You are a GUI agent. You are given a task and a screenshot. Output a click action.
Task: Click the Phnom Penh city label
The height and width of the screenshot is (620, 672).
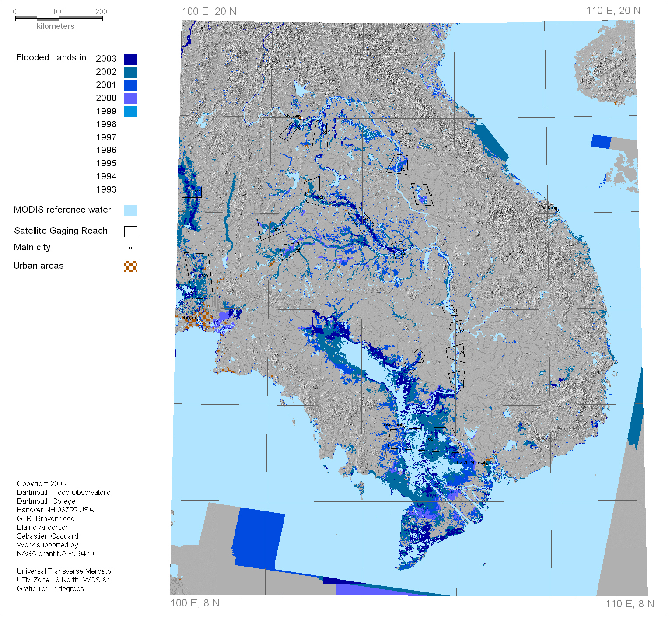click(x=392, y=424)
